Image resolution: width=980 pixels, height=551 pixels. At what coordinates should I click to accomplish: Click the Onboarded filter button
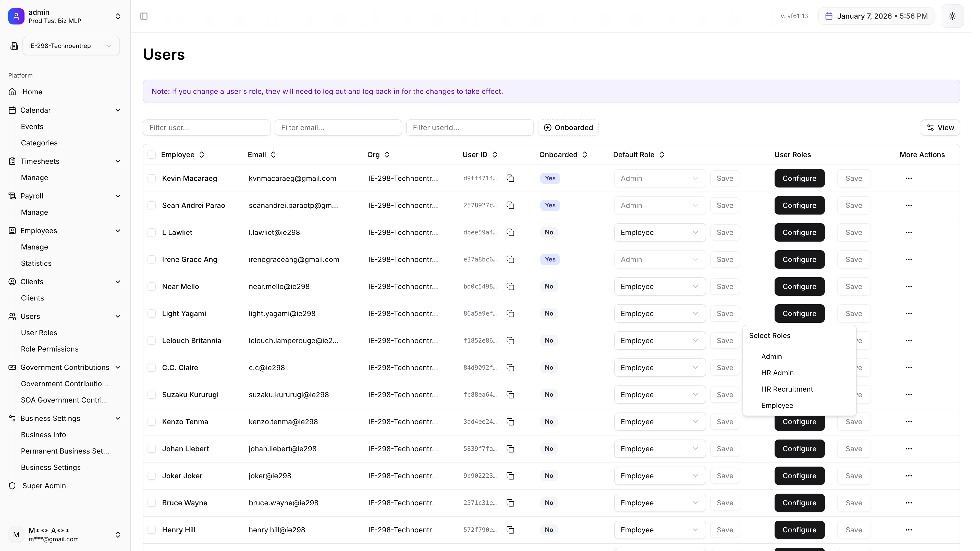tap(568, 127)
